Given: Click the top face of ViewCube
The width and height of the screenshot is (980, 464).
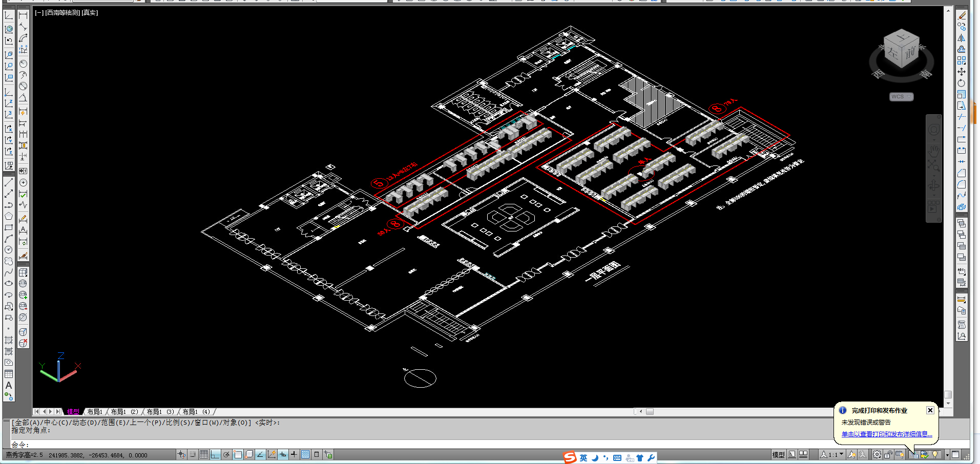Looking at the screenshot, I should click(x=902, y=37).
